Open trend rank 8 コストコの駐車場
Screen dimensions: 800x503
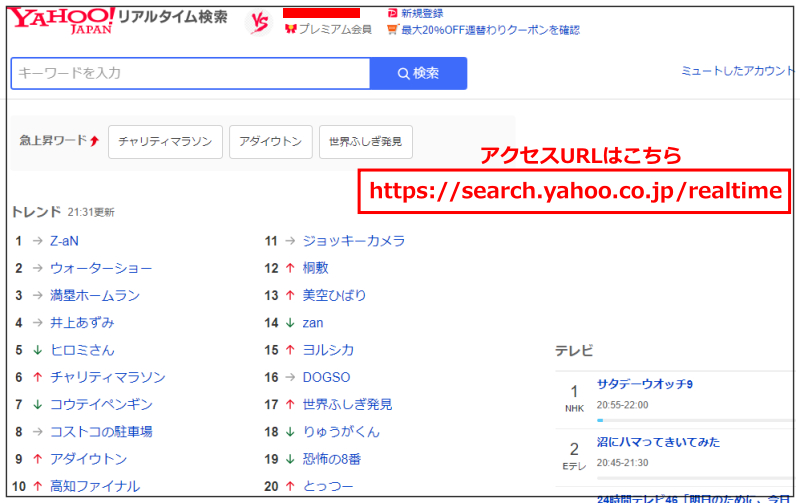pos(101,432)
